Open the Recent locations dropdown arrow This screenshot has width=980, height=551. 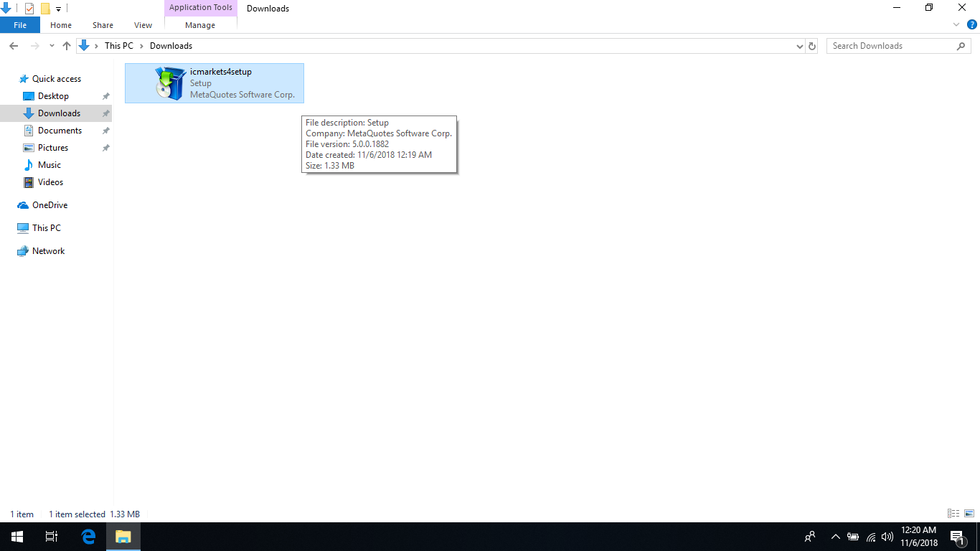(x=52, y=46)
